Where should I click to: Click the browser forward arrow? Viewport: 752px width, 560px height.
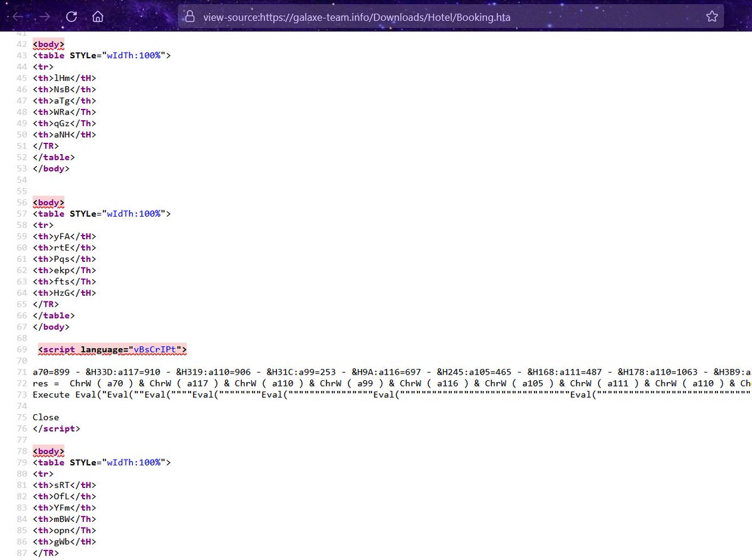[x=46, y=17]
